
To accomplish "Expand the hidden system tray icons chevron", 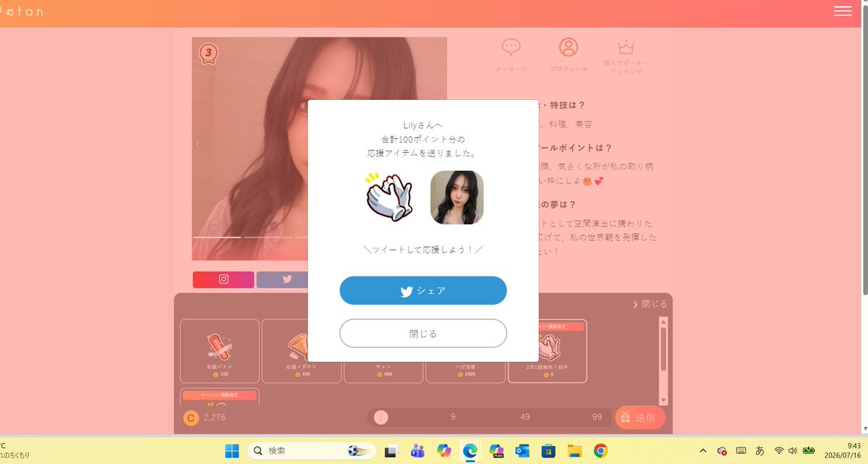I will (x=702, y=450).
